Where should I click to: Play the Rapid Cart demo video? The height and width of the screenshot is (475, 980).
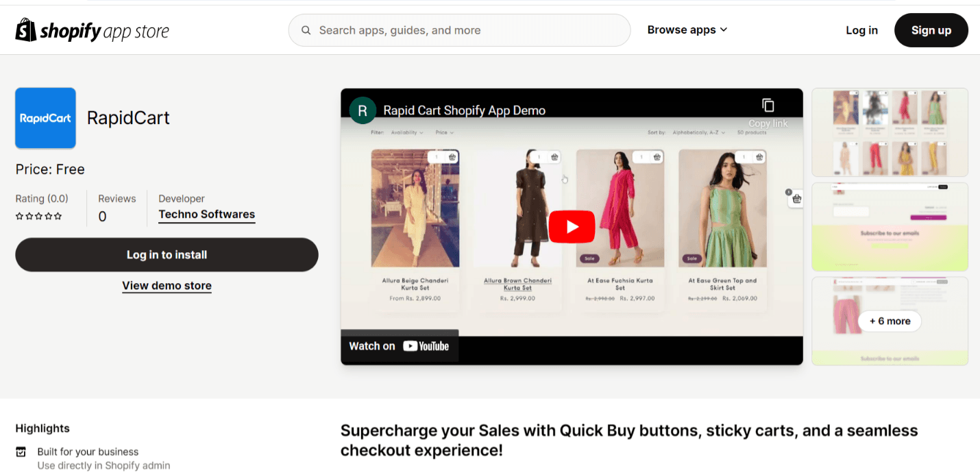[x=572, y=227]
